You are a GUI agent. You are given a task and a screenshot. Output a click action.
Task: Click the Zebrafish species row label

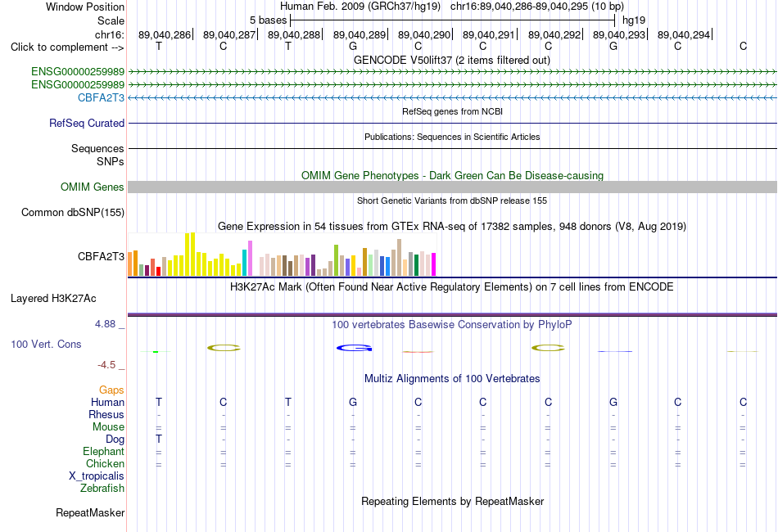tap(102, 489)
